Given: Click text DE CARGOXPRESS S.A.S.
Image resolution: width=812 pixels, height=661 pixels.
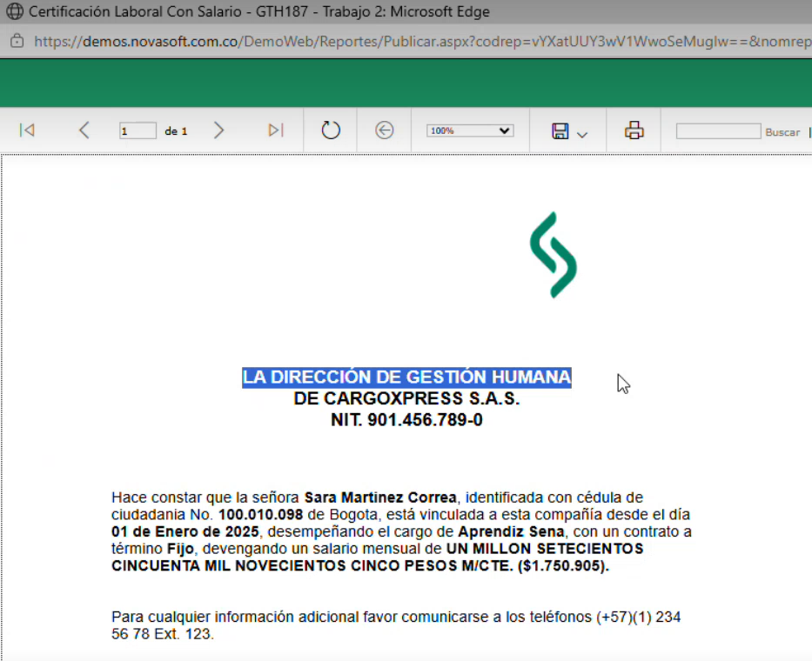Looking at the screenshot, I should tap(406, 398).
